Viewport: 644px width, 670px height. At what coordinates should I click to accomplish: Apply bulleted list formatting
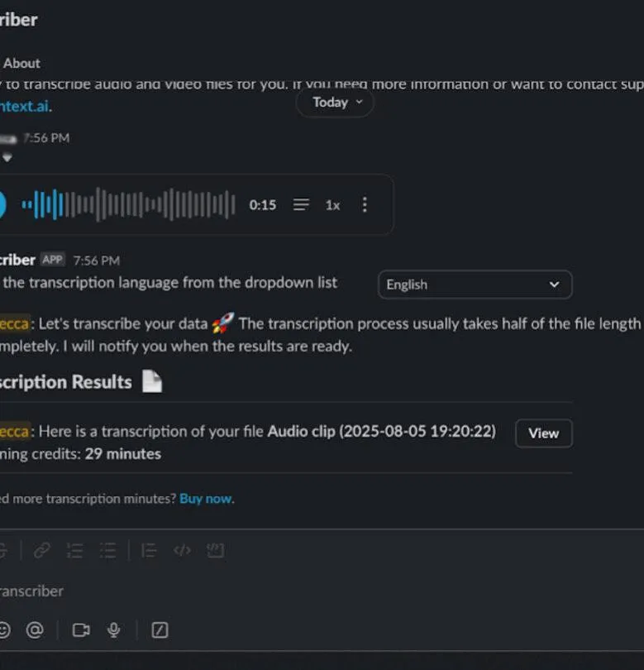tap(107, 550)
